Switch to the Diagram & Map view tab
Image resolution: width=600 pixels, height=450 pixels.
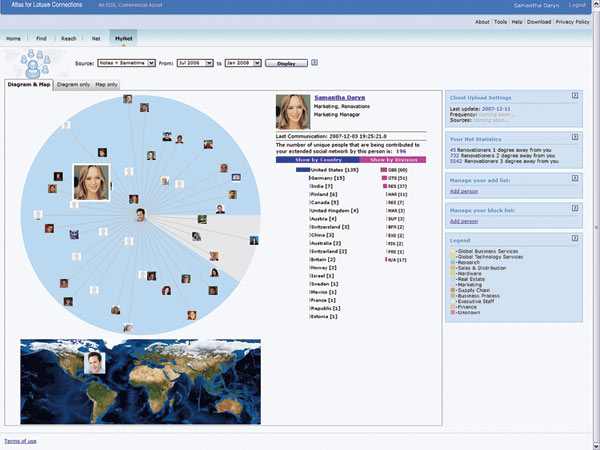pos(29,85)
